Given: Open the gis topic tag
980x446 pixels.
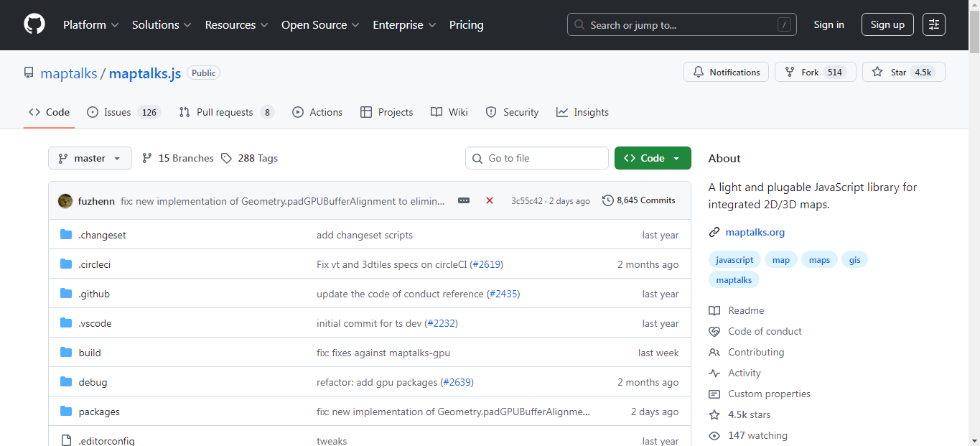Looking at the screenshot, I should (x=854, y=260).
